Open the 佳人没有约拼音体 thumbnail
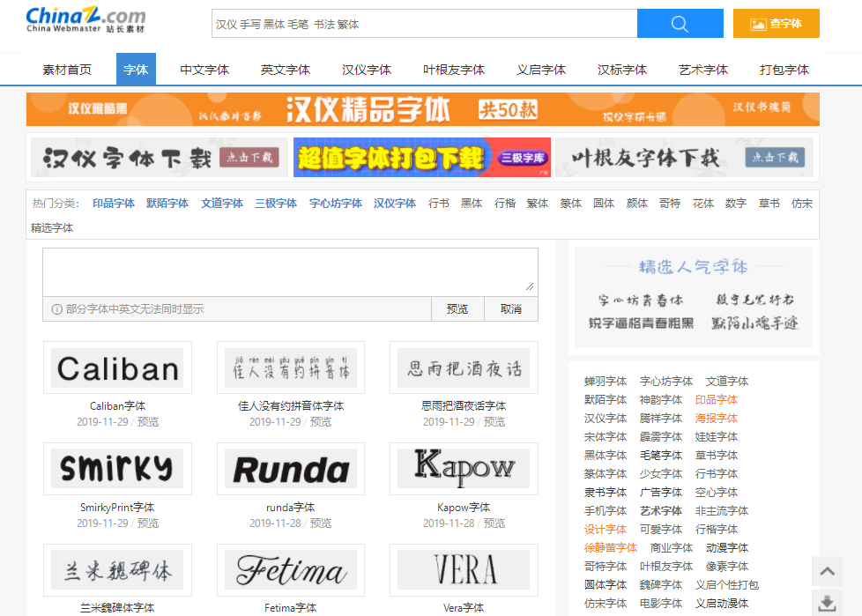 291,367
